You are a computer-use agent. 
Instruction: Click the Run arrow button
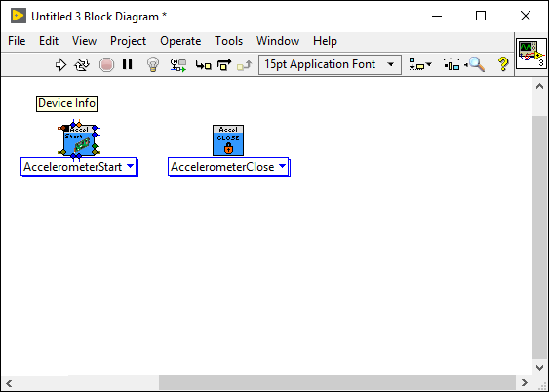tap(60, 64)
